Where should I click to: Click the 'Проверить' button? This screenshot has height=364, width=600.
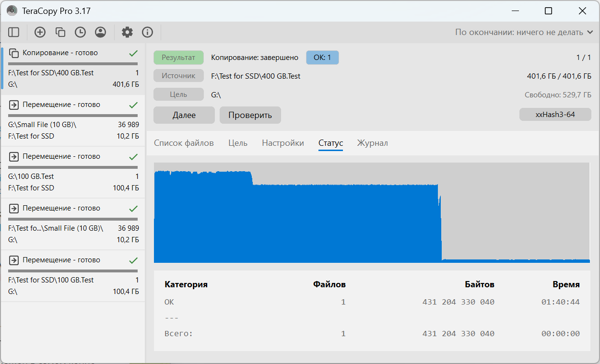click(x=250, y=115)
